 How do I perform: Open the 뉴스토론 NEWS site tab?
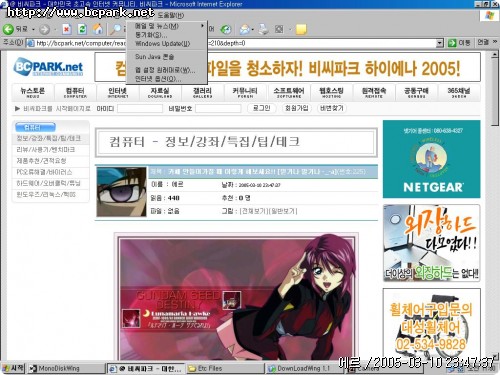pyautogui.click(x=33, y=93)
